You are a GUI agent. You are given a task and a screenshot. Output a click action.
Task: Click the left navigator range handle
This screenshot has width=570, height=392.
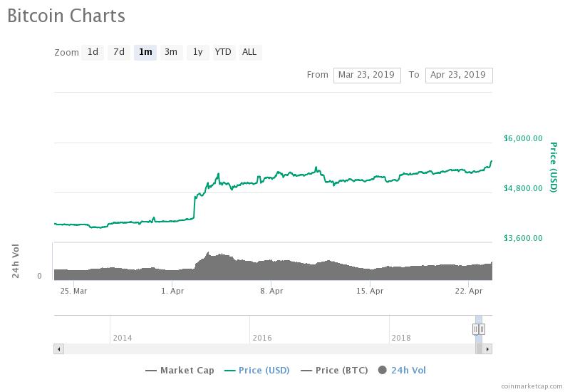pyautogui.click(x=475, y=329)
